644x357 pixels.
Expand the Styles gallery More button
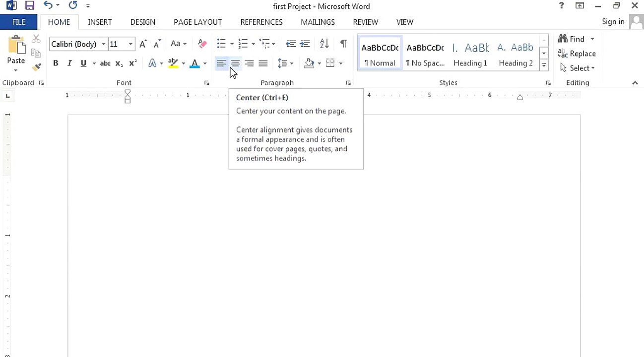click(544, 65)
